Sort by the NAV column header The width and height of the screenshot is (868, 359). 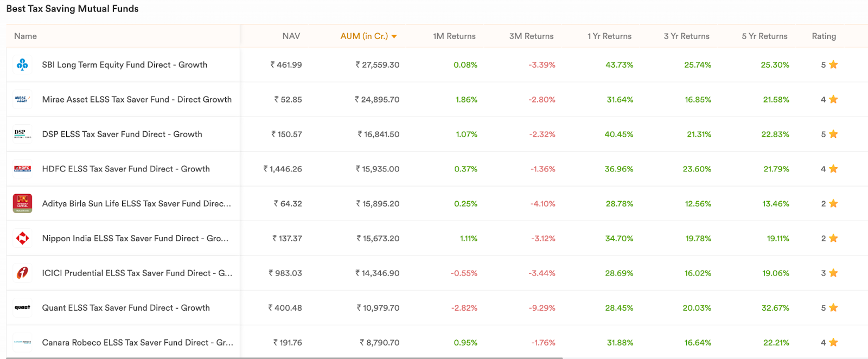tap(291, 36)
